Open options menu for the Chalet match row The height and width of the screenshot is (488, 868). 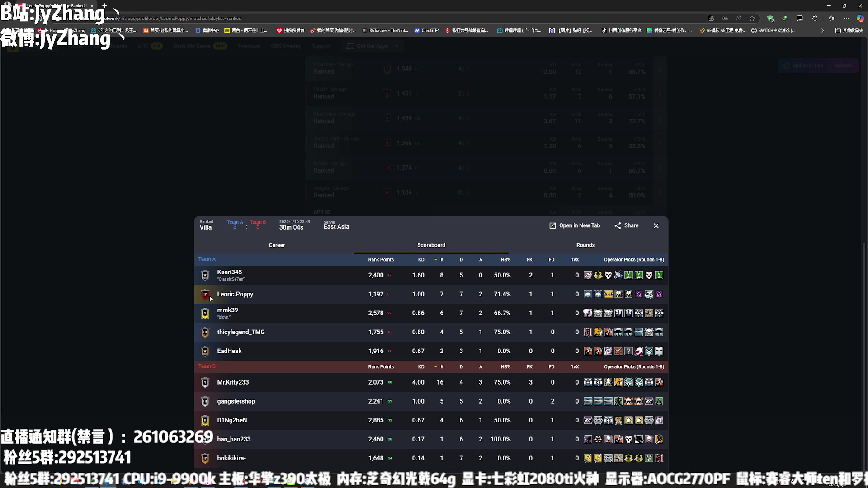(660, 94)
